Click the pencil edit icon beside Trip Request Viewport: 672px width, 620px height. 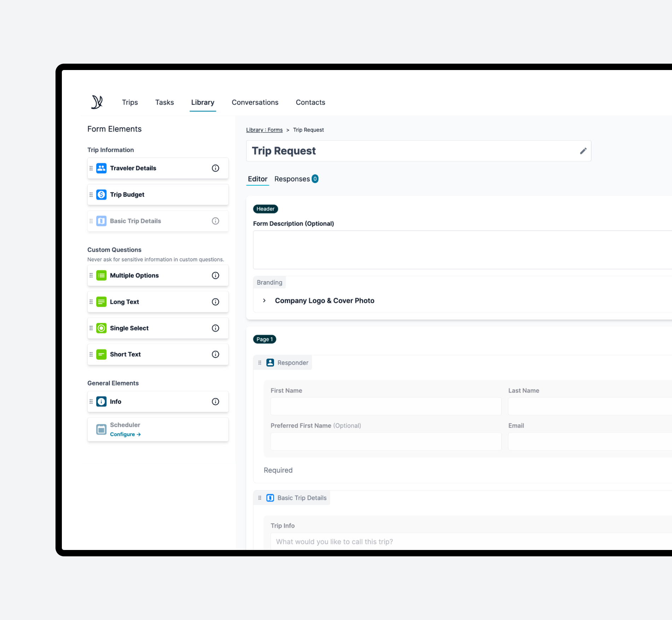(x=583, y=151)
